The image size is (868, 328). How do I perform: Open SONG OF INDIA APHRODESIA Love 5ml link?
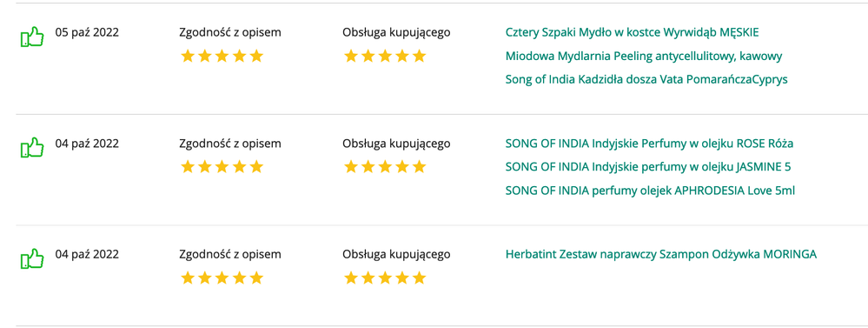point(650,191)
